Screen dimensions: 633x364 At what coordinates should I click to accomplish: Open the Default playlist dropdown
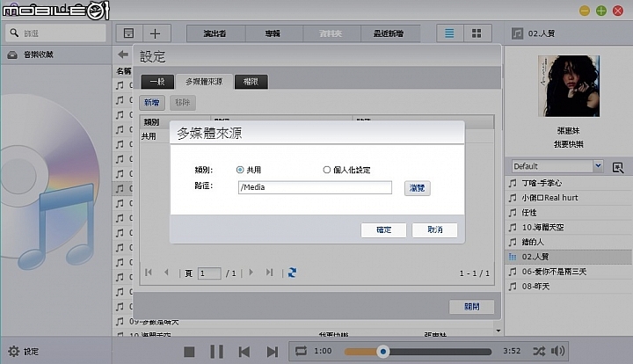click(x=599, y=166)
